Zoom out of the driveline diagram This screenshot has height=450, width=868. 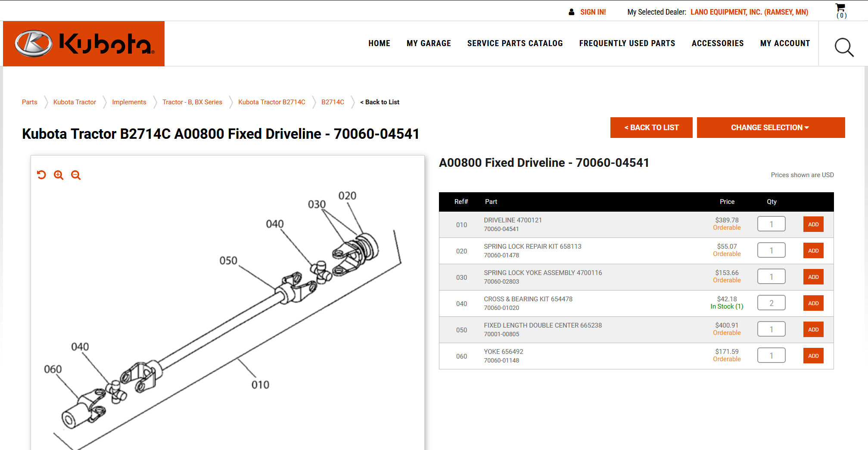(76, 175)
